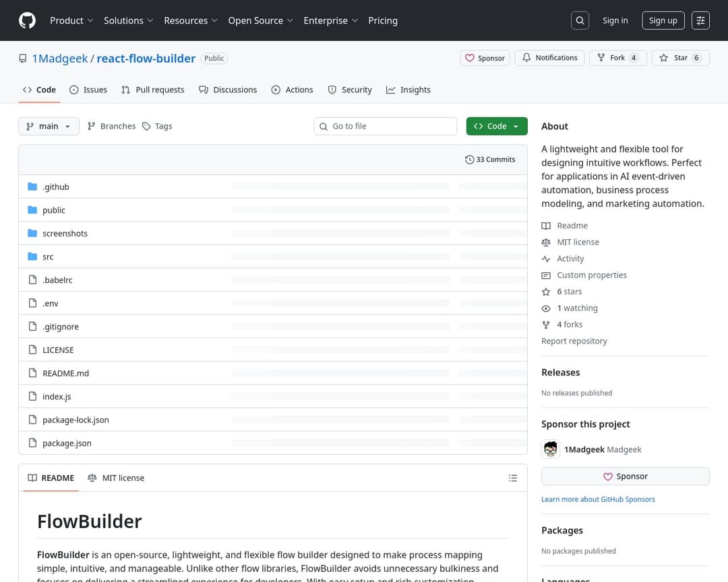View commit history with 33 Commits
Screen dimensions: 728x582
490,160
